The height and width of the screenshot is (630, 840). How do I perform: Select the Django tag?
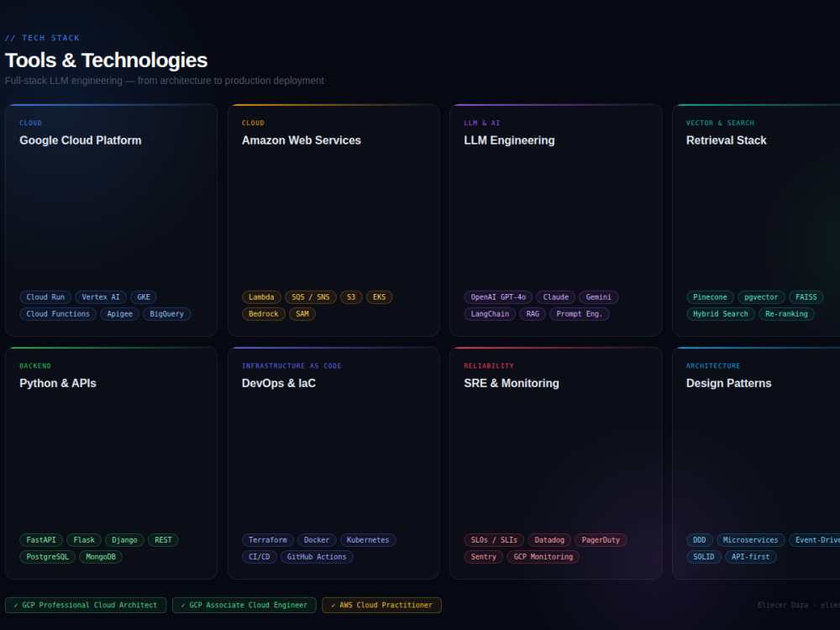point(125,540)
